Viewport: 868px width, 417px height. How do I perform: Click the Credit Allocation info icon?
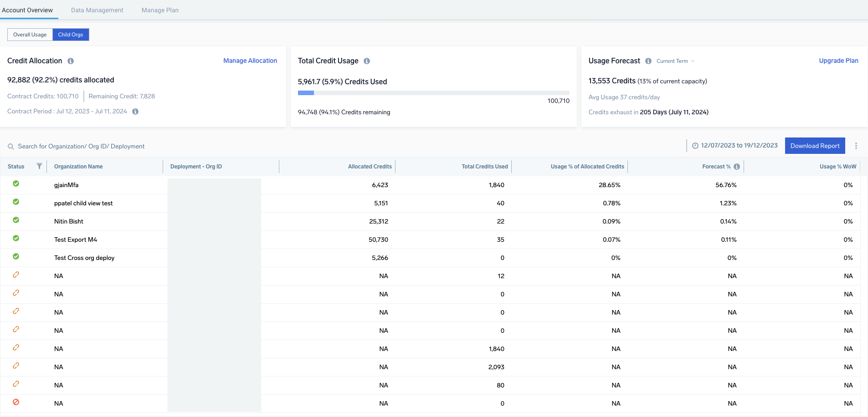[x=71, y=61]
